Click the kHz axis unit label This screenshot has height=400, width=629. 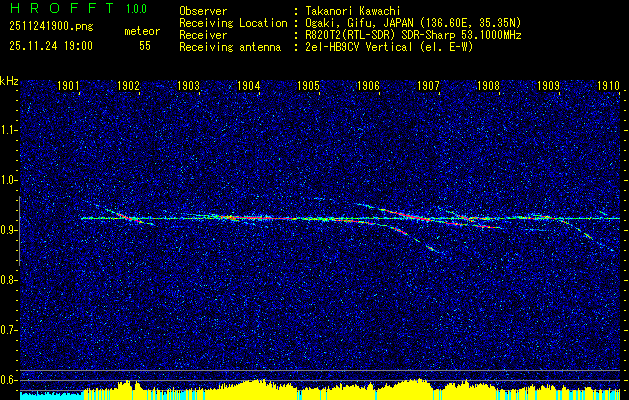coord(9,81)
